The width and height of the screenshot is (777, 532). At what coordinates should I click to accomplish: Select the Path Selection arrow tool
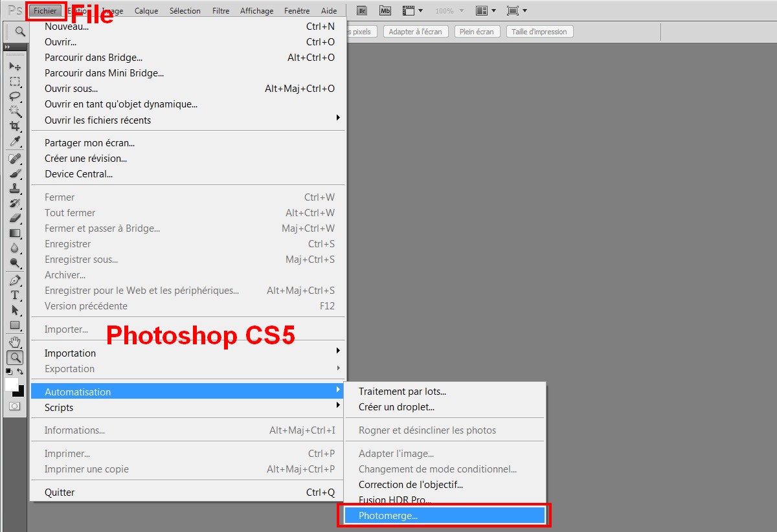point(15,310)
